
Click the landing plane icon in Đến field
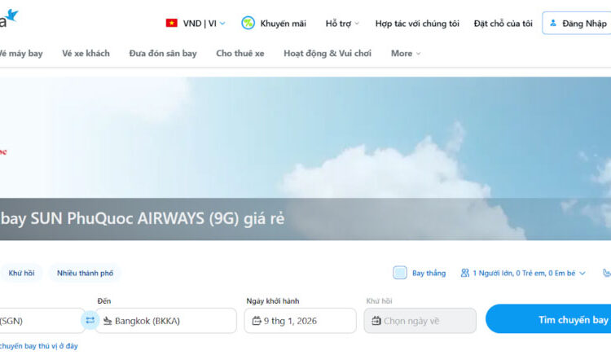[108, 321]
